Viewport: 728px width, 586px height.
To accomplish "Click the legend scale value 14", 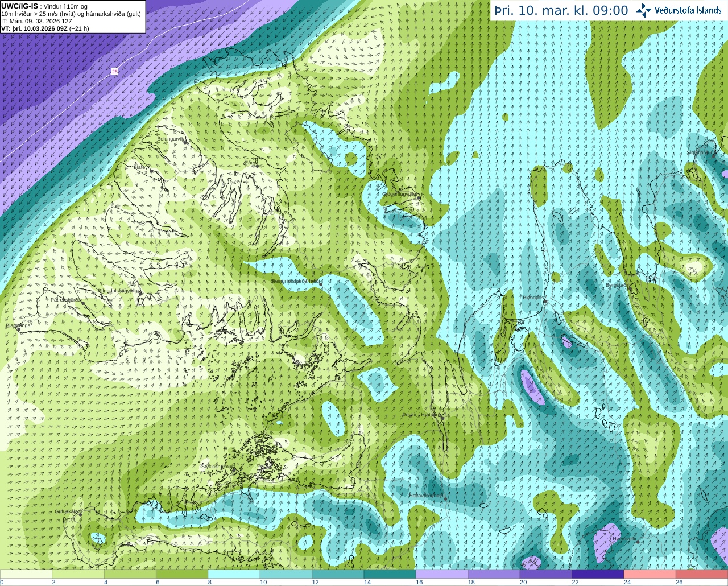I will (367, 582).
